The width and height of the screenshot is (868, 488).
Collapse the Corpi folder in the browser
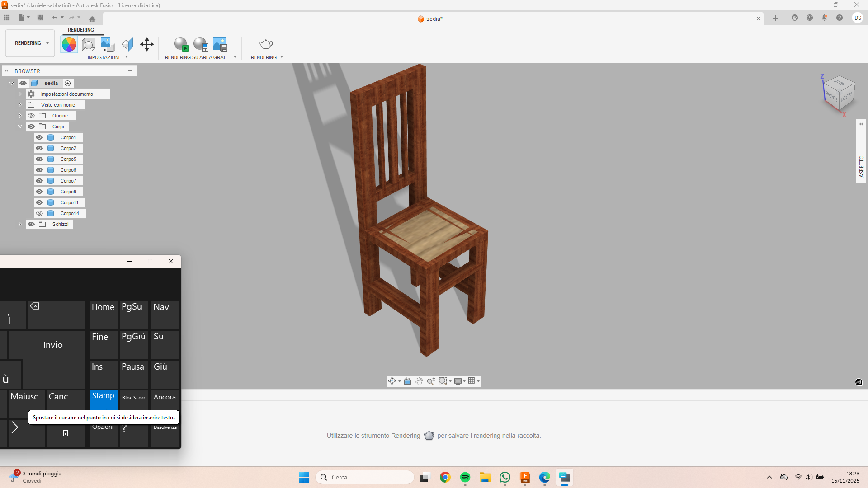tap(19, 127)
